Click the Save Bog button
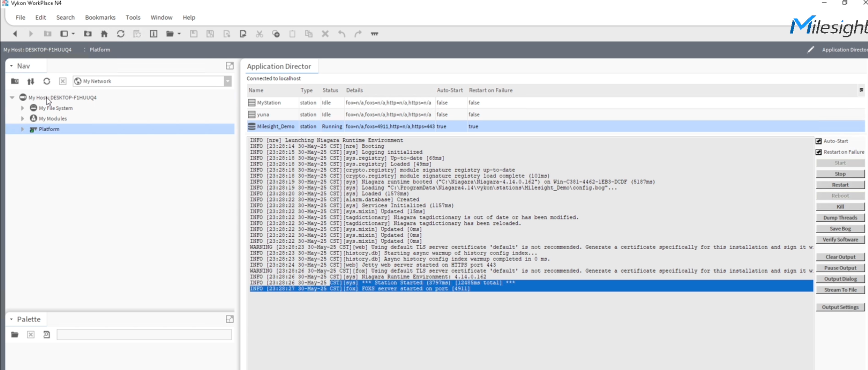This screenshot has height=370, width=868. [840, 229]
